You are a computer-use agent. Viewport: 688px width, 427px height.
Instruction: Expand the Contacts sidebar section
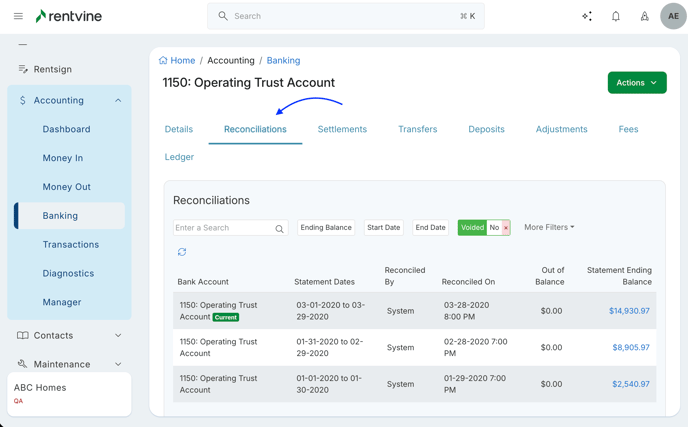118,335
